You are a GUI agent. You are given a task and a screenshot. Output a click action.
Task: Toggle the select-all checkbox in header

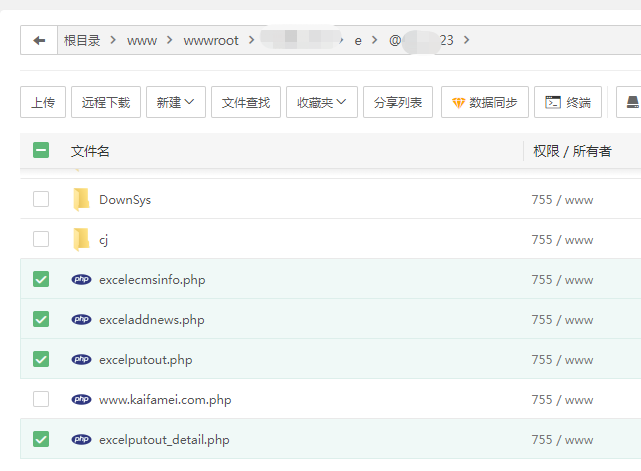(41, 151)
